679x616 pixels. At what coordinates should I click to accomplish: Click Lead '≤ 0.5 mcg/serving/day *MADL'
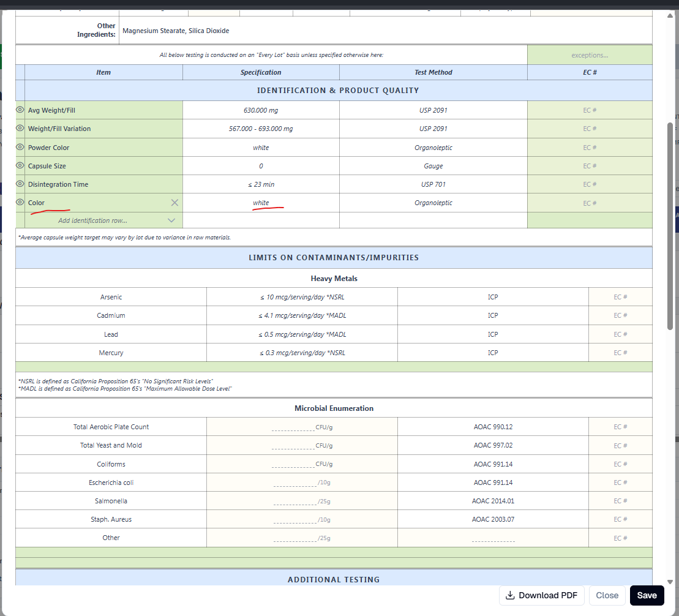click(302, 334)
